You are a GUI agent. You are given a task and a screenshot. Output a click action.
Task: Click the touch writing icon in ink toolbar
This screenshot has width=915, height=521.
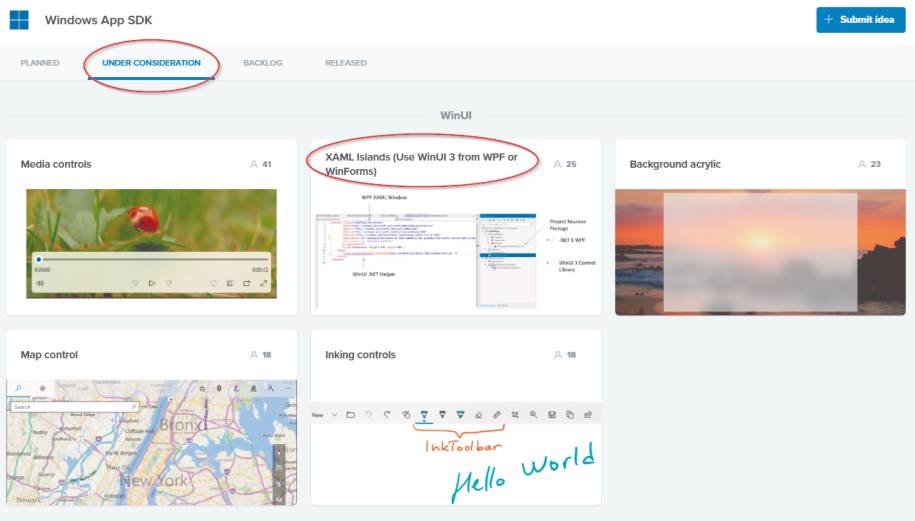click(406, 415)
